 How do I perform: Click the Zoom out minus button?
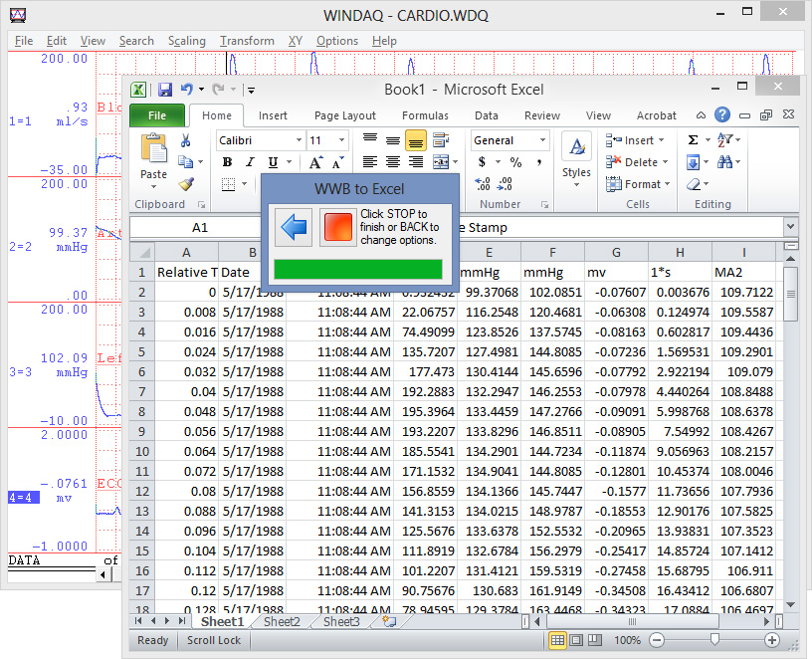(x=657, y=640)
